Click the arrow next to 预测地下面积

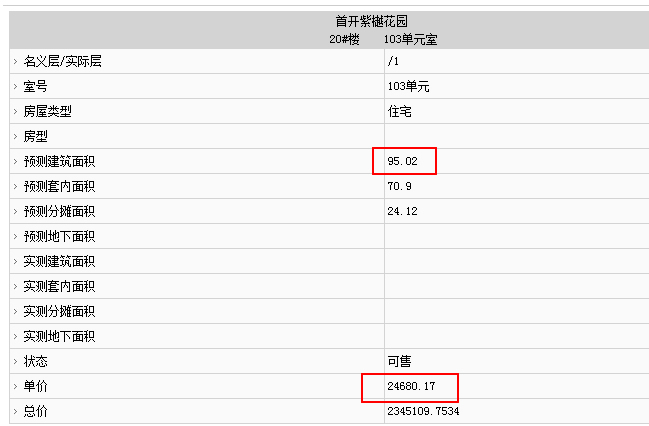pos(15,236)
